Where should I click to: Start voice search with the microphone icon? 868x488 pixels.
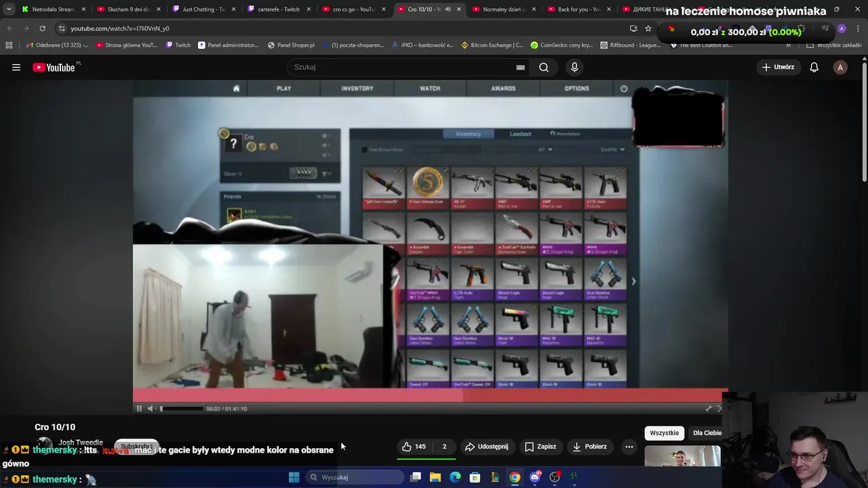pos(574,67)
